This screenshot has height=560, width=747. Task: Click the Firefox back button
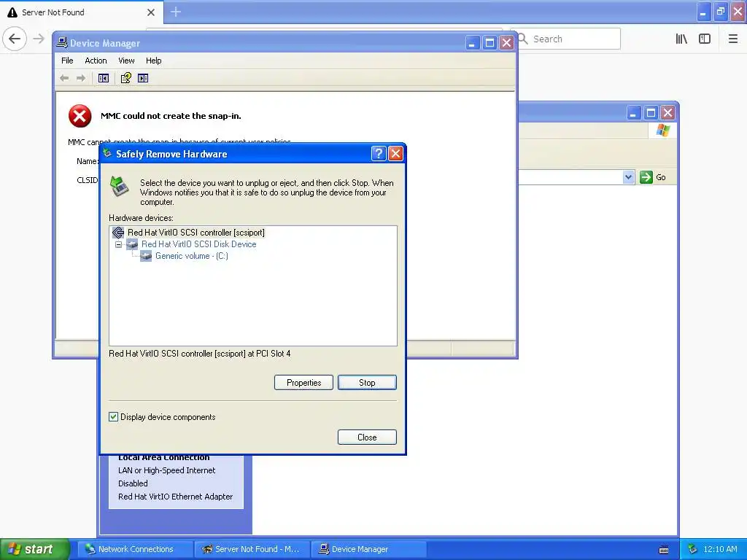[x=15, y=39]
